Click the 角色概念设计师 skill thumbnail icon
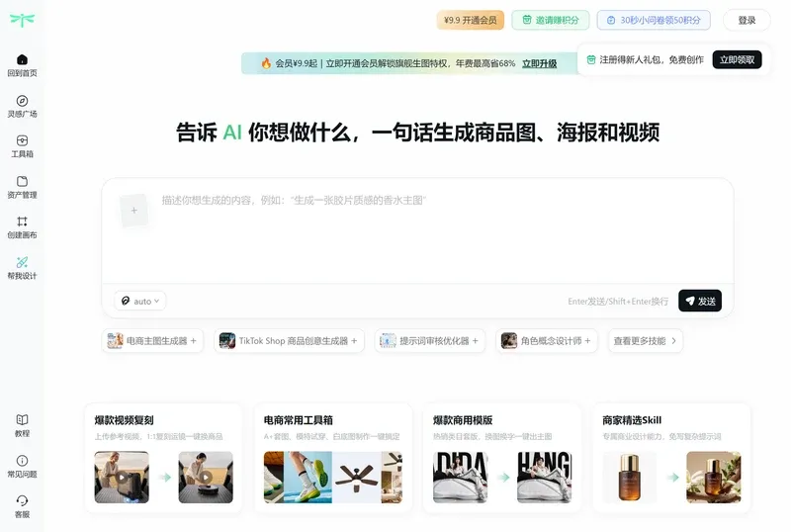Screen dimensions: 791x532 tap(509, 341)
